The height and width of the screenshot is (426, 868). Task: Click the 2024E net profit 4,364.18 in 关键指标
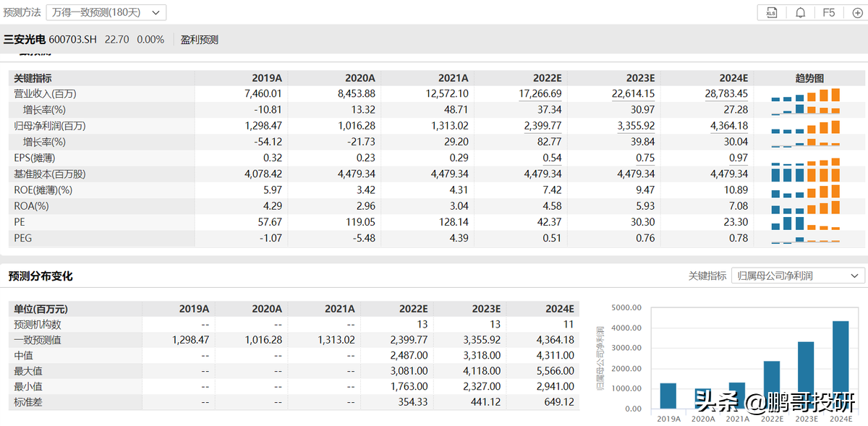click(x=729, y=126)
